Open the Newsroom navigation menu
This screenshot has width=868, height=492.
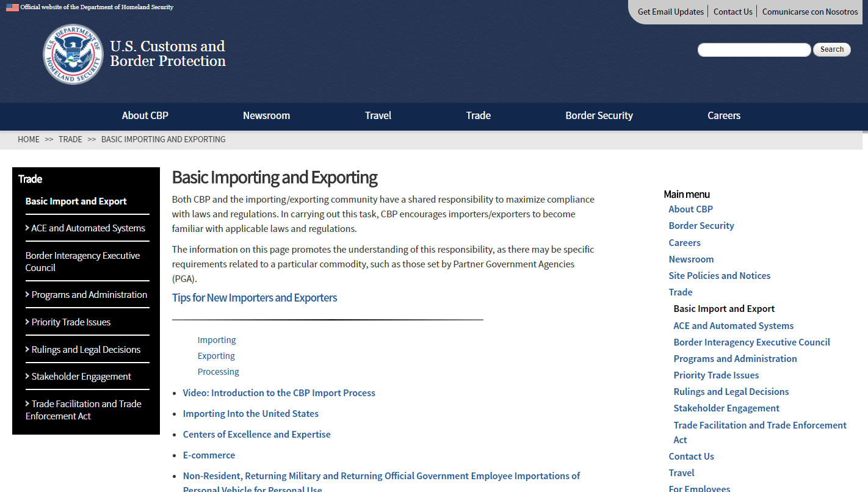266,115
